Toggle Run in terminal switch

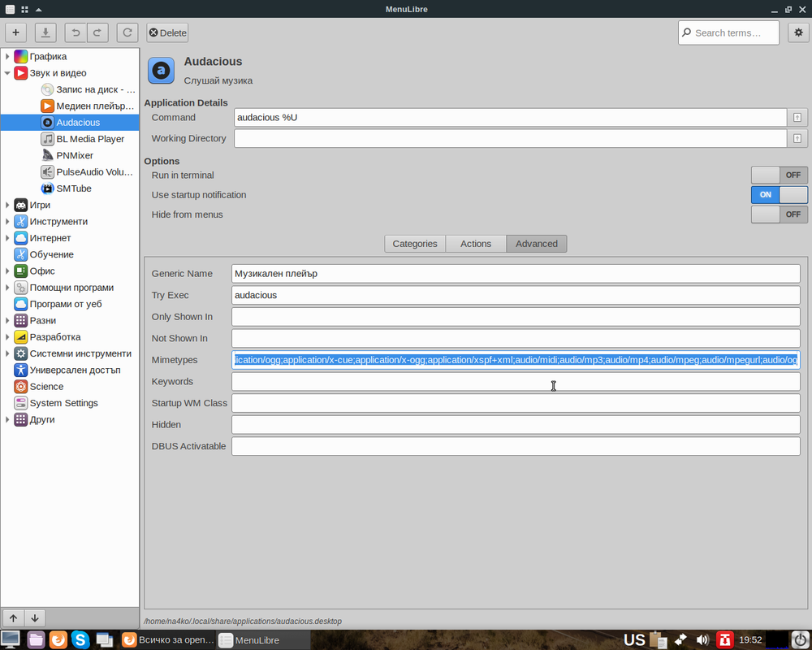(779, 175)
